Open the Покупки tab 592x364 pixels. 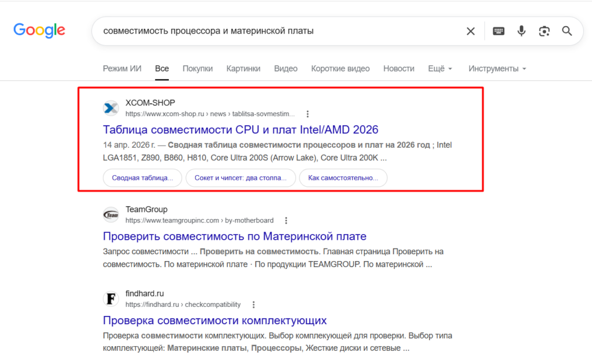[x=198, y=69]
